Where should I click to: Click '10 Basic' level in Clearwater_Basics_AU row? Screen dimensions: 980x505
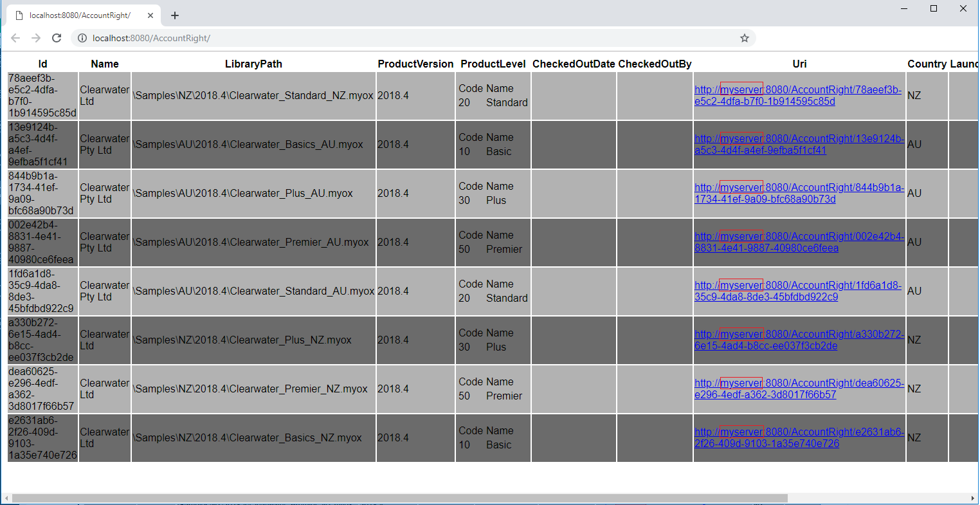coord(485,151)
